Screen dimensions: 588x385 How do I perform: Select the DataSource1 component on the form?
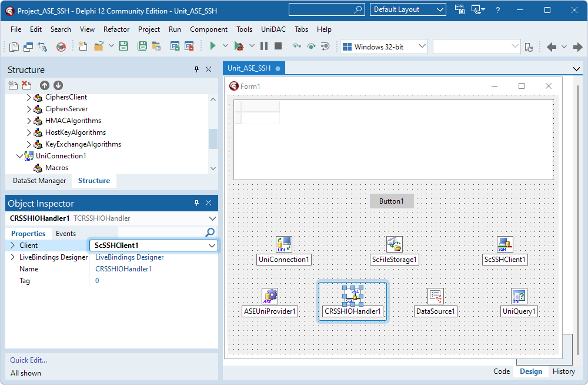(x=435, y=296)
